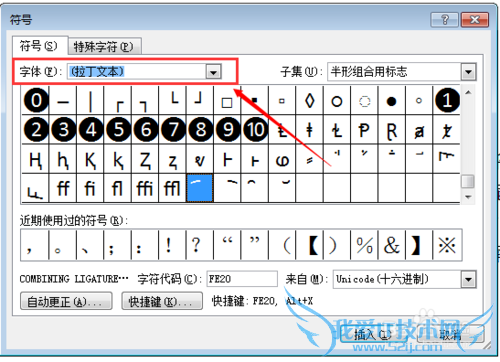Select the P with stroke symbol
Viewport: 500px width, 362px height.
[x=364, y=130]
